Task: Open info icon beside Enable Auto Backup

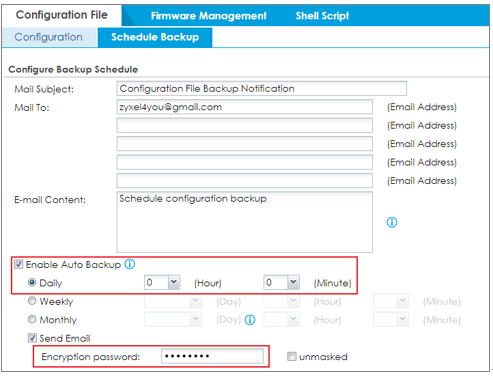Action: [x=130, y=264]
